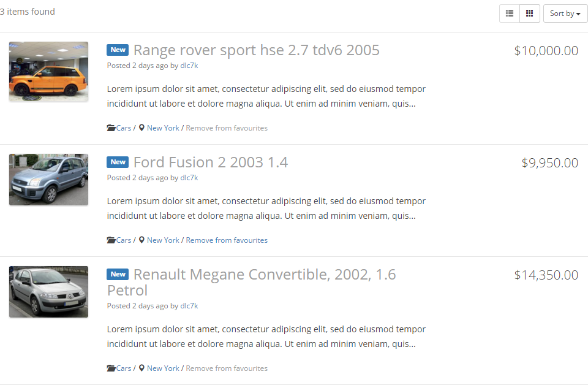Click the location pin on the Range Rover listing

coord(141,128)
